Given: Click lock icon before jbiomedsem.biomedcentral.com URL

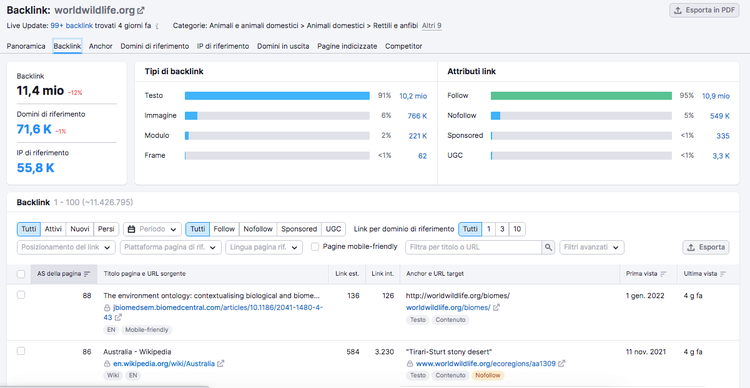Looking at the screenshot, I should pyautogui.click(x=107, y=308).
